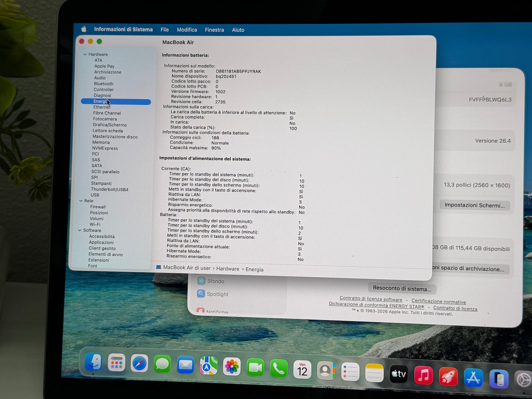Open Mail app in Dock

[186, 366]
